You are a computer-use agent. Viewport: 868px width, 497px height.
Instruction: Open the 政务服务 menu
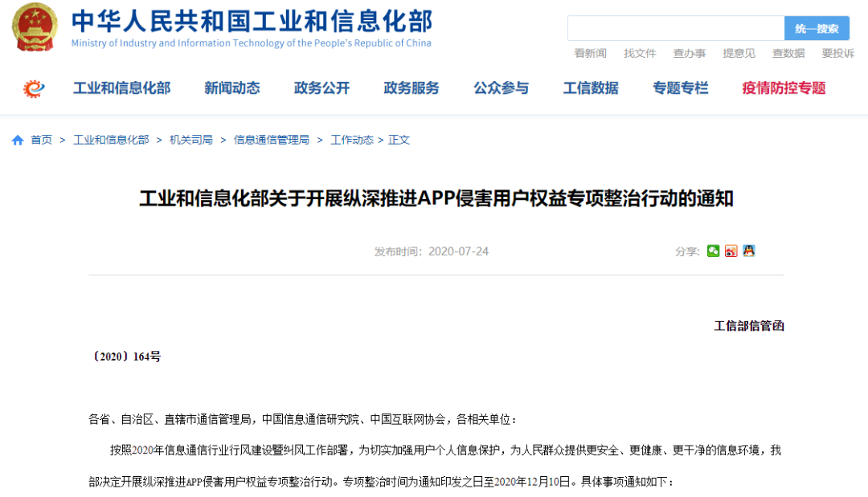[x=411, y=88]
